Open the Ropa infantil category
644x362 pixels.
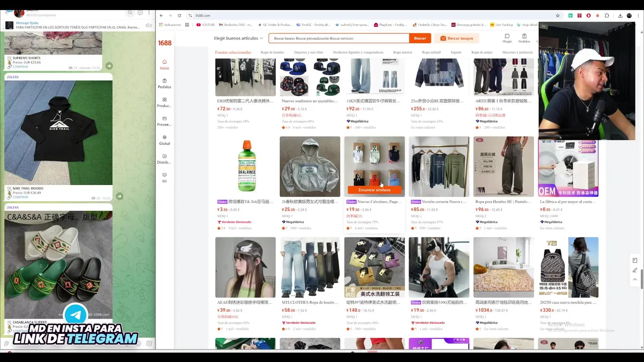pyautogui.click(x=431, y=52)
